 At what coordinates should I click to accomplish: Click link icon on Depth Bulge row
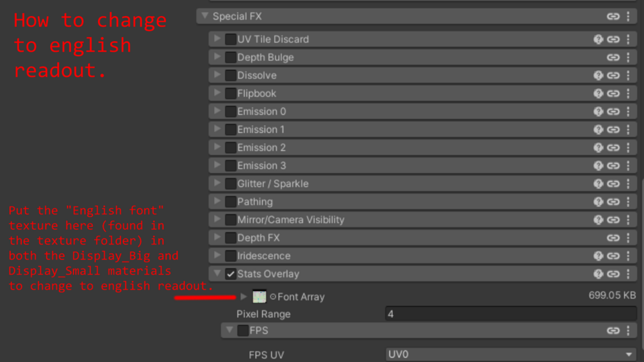coord(613,57)
